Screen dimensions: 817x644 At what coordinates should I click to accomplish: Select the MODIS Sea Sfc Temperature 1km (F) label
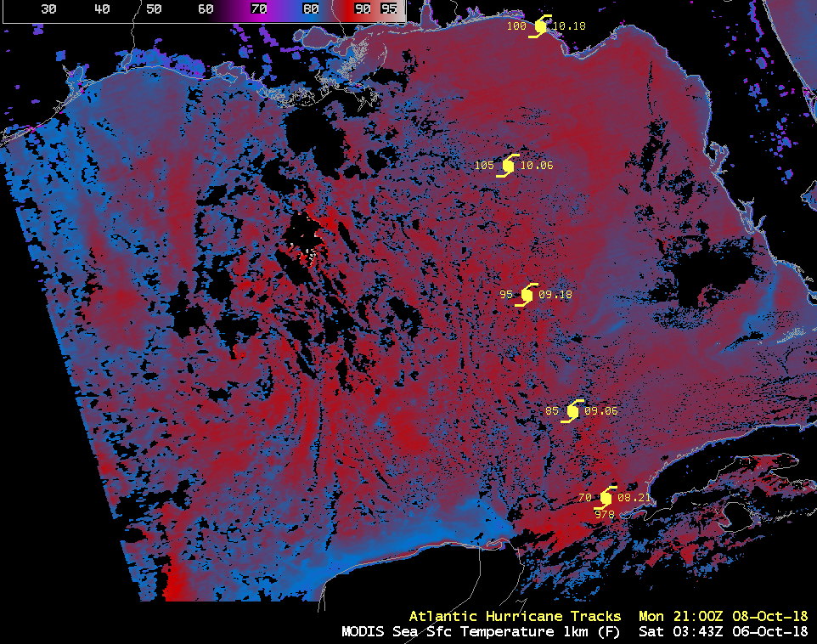481,631
